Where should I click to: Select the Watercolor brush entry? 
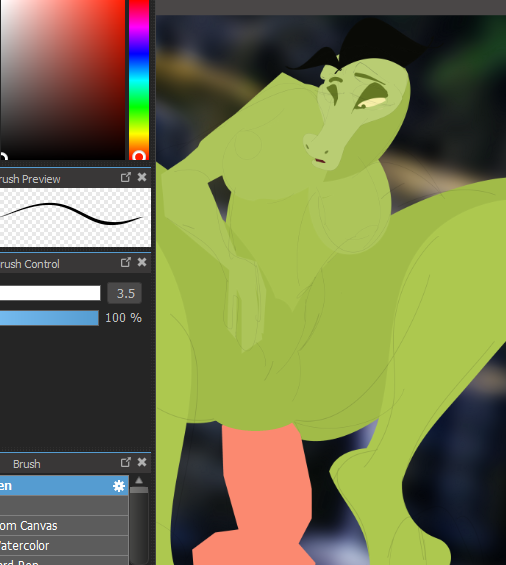(64, 546)
